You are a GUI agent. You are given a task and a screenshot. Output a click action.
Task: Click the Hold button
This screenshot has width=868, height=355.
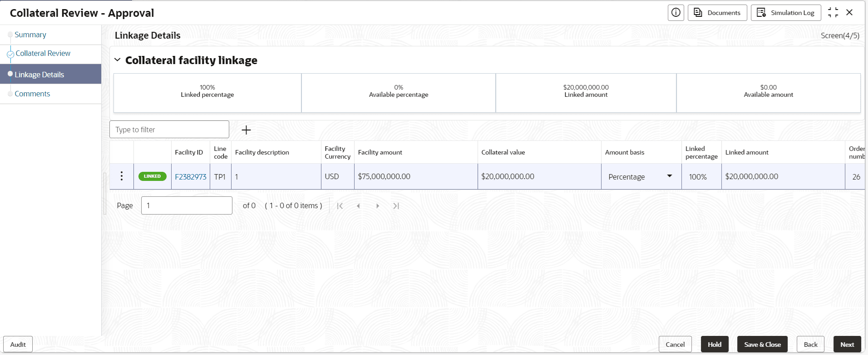point(715,345)
